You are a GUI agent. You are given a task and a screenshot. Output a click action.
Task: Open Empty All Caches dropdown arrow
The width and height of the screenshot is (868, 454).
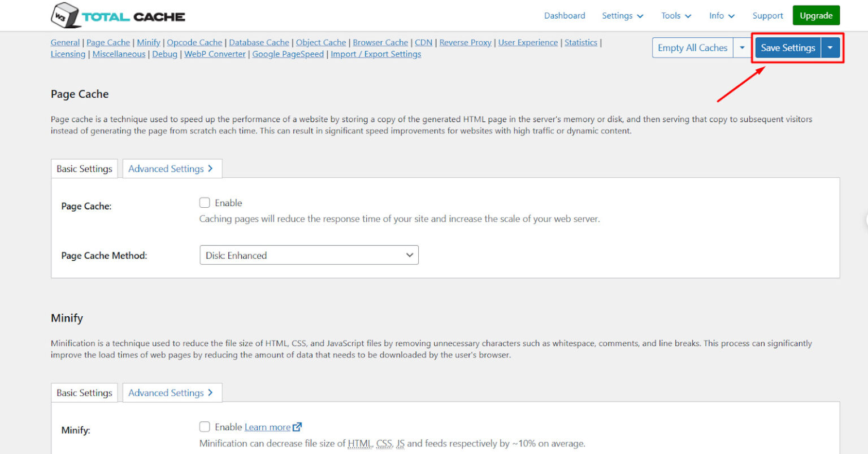[x=742, y=48]
